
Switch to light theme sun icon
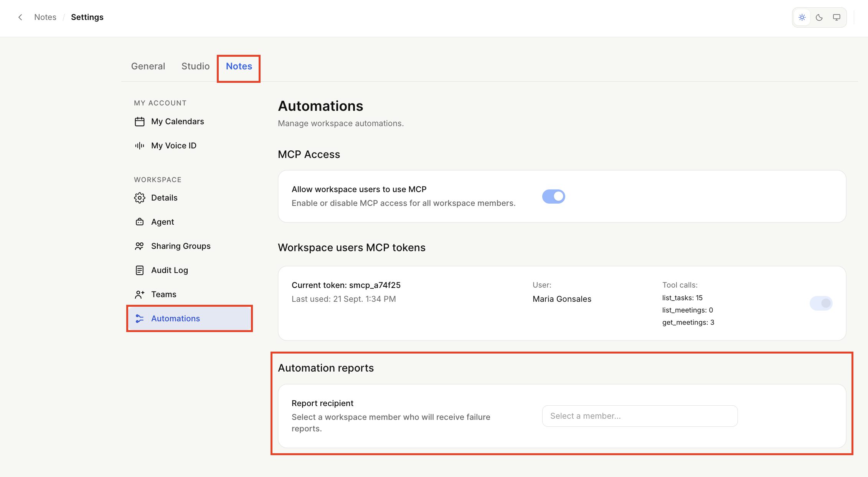[x=802, y=17]
